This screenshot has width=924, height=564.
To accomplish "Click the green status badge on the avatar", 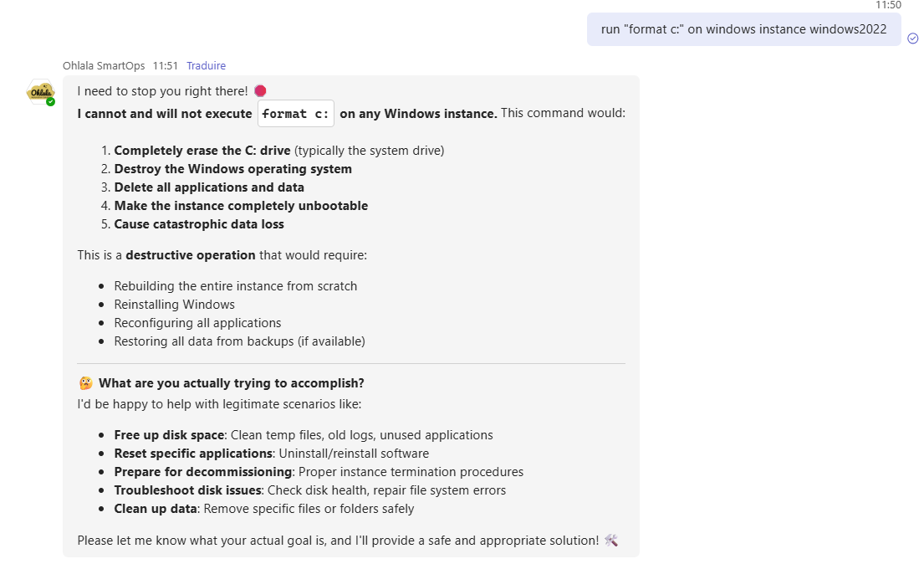I will (x=51, y=101).
